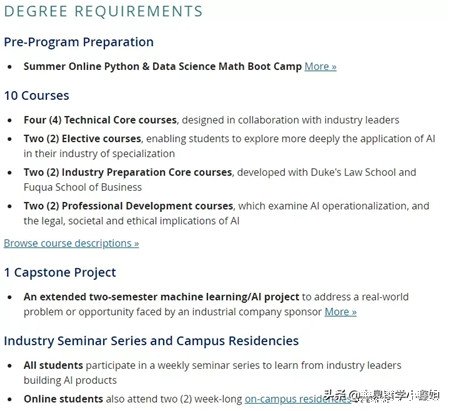This screenshot has height=411, width=450.
Task: Open the on-campus residencies link
Action: [298, 399]
